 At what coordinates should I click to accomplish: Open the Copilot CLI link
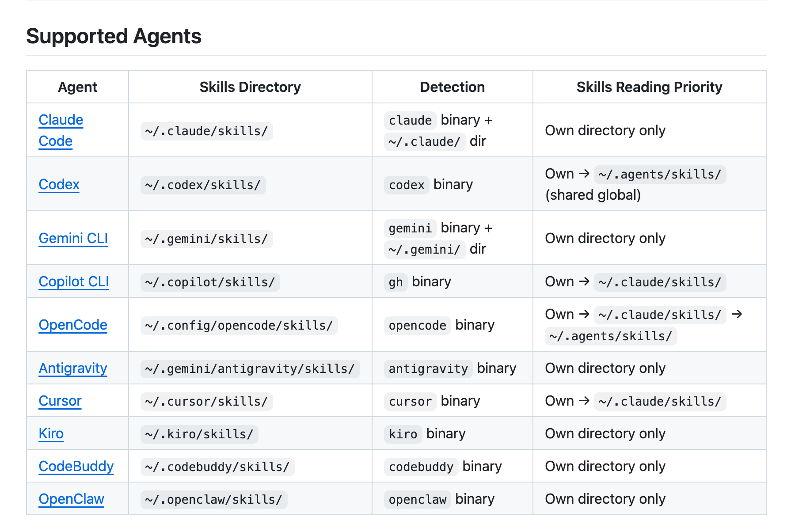[74, 282]
